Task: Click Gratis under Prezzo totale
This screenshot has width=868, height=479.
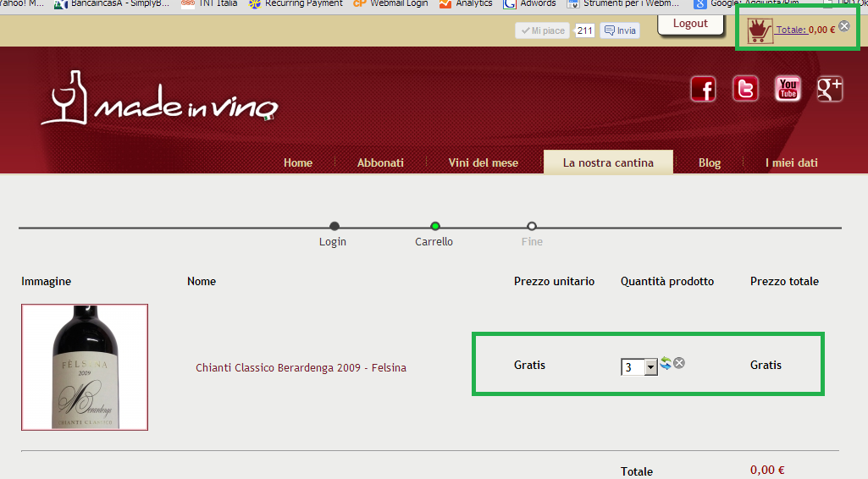Action: coord(766,365)
